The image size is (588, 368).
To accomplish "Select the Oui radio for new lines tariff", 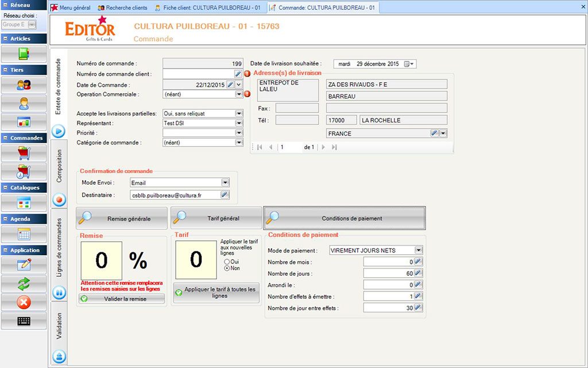I will [x=227, y=262].
